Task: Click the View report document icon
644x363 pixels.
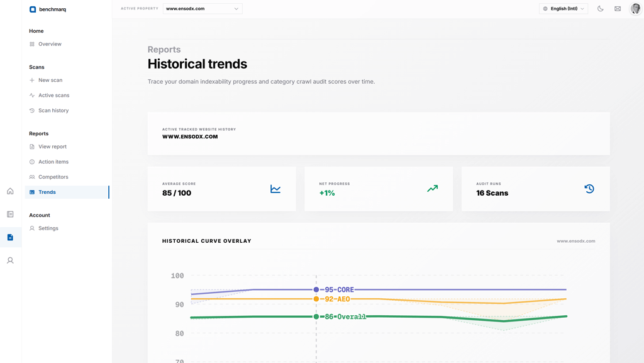Action: [x=32, y=147]
